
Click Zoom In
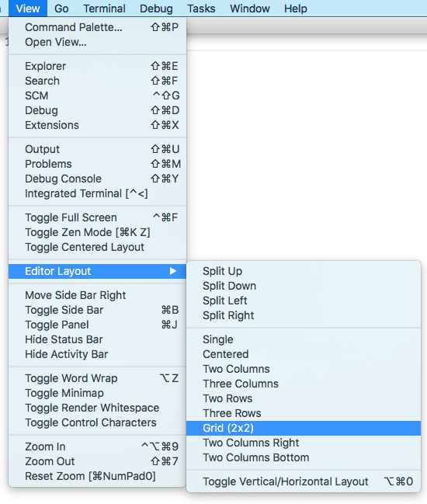pos(97,447)
